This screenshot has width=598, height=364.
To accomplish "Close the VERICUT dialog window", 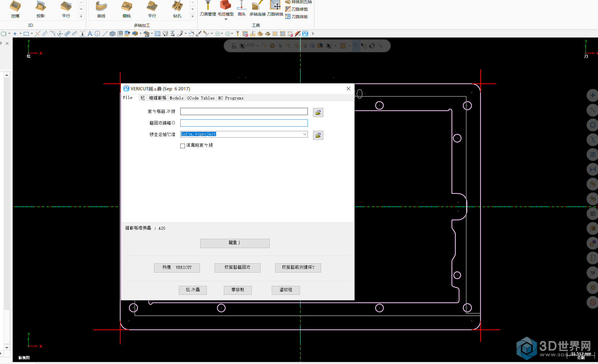I will coord(348,89).
